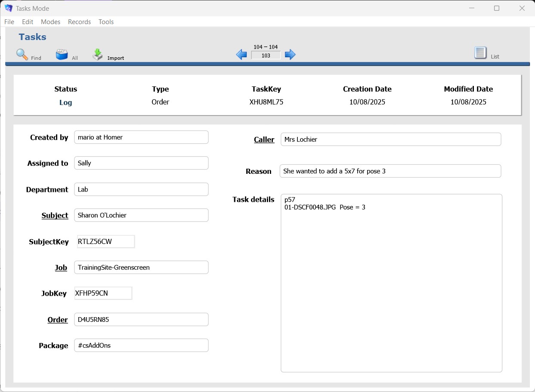This screenshot has width=535, height=392.
Task: Go to previous record with left arrow
Action: tap(241, 55)
